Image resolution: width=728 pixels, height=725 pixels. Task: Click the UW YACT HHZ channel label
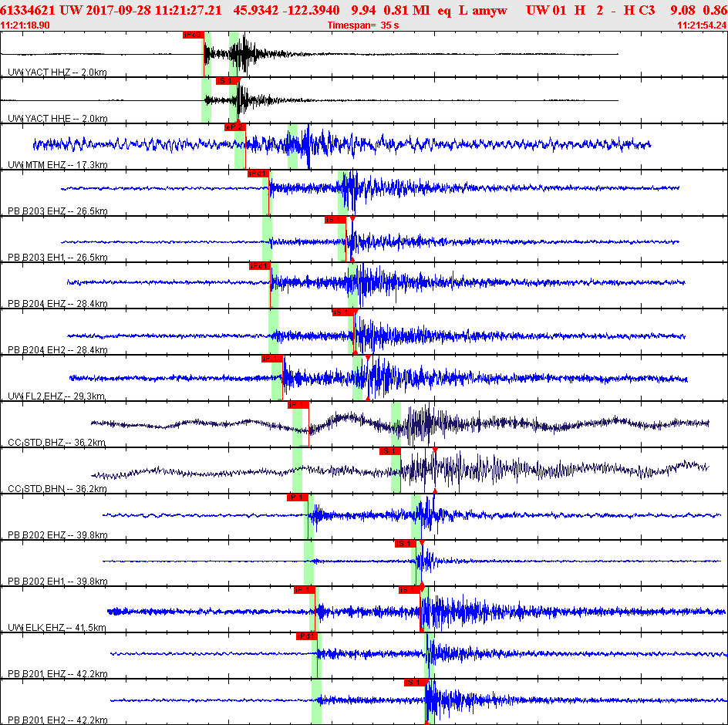click(x=57, y=72)
